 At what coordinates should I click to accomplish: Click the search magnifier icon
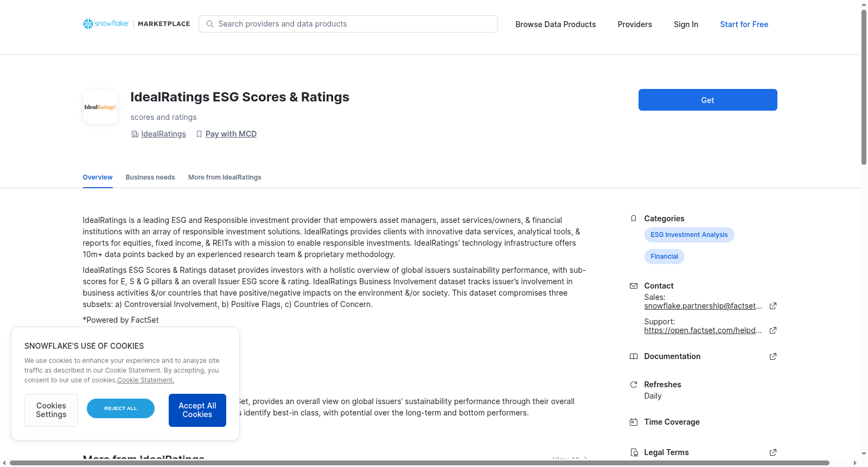pyautogui.click(x=210, y=24)
